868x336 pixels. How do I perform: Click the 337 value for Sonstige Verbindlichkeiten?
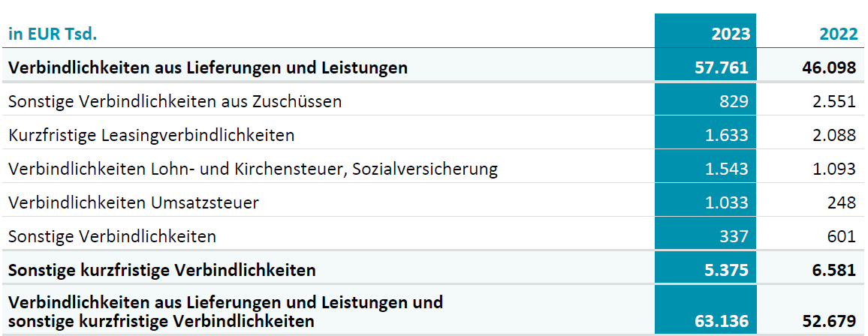point(735,236)
